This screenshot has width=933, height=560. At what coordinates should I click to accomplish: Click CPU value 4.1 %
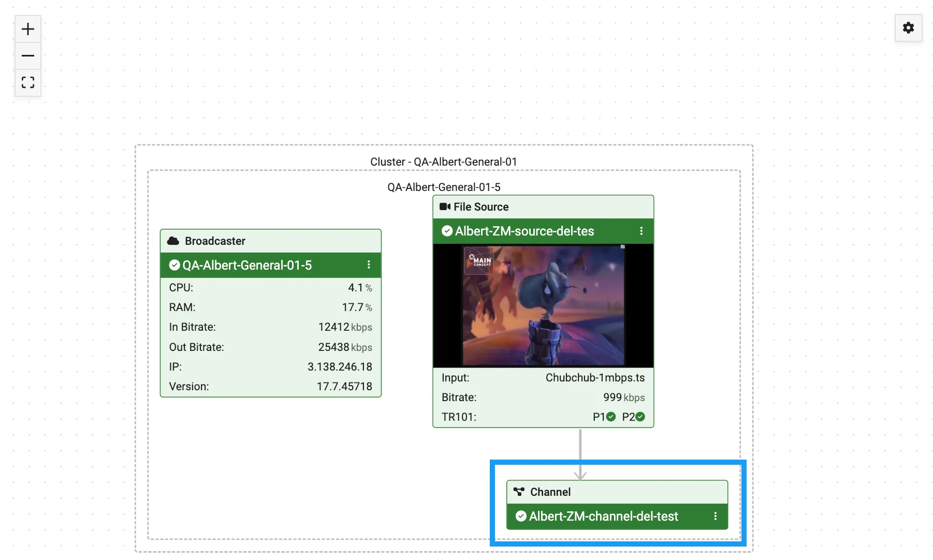pyautogui.click(x=360, y=287)
